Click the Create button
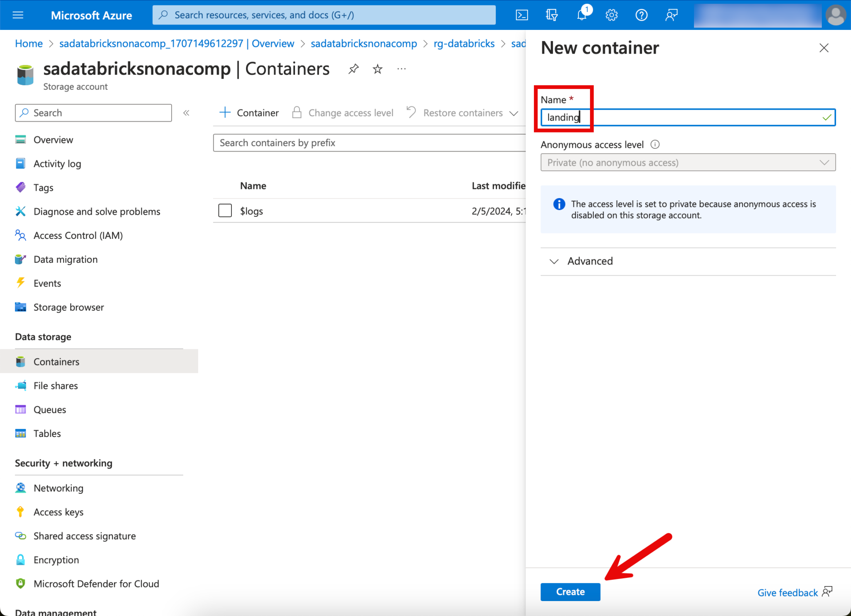The width and height of the screenshot is (851, 616). tap(570, 592)
